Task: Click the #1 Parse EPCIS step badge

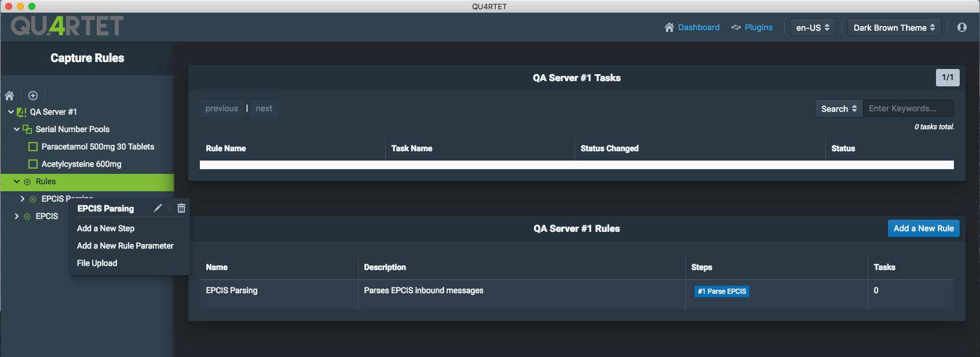Action: [x=722, y=292]
